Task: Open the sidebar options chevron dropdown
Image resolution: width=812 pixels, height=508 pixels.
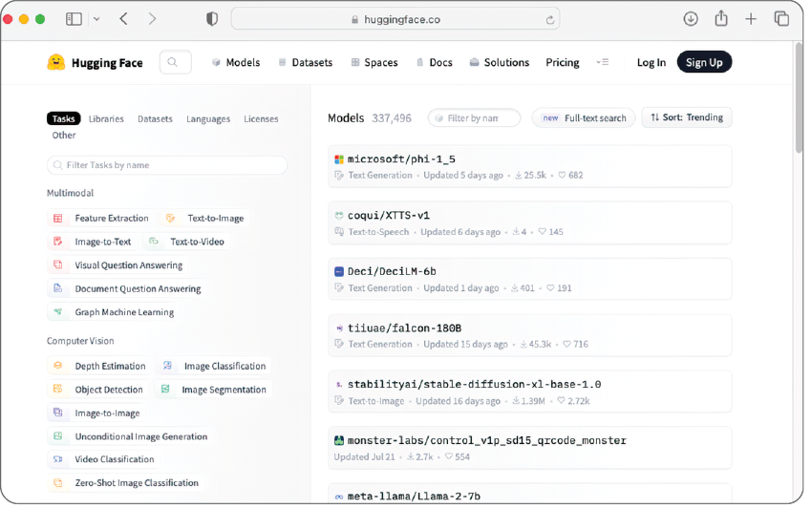Action: (96, 19)
